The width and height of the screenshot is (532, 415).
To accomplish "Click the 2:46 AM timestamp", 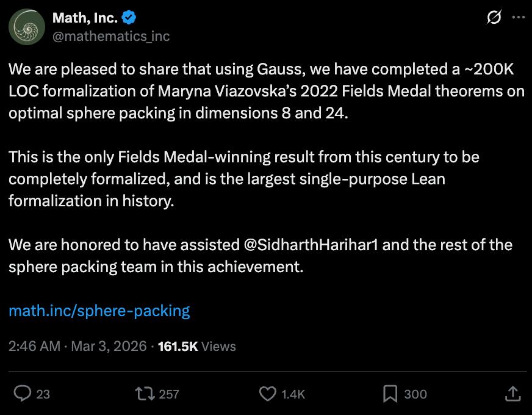I will point(34,346).
